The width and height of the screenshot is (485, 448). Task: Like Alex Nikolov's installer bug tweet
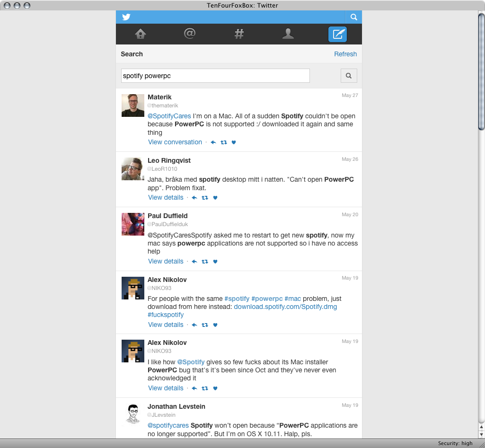coord(215,388)
